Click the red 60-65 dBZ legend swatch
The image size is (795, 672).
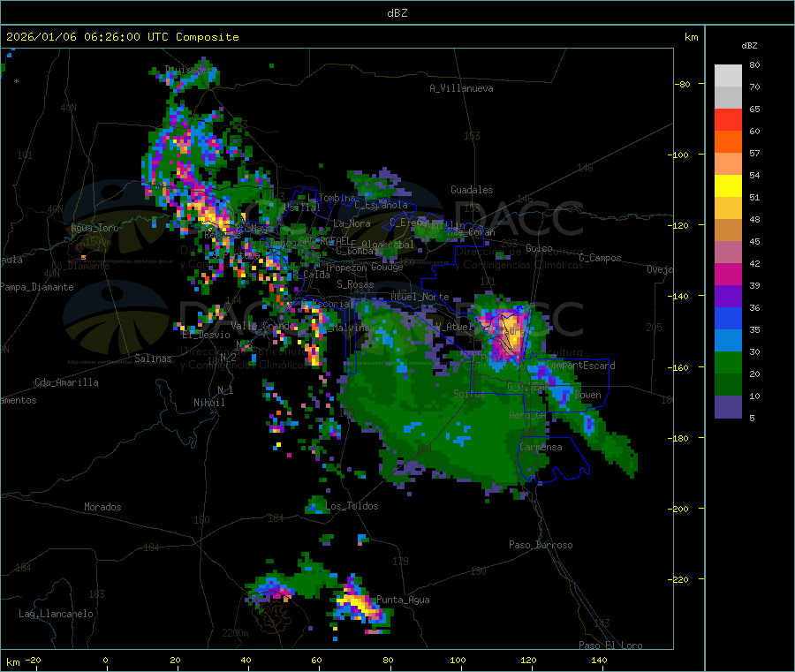(x=728, y=119)
